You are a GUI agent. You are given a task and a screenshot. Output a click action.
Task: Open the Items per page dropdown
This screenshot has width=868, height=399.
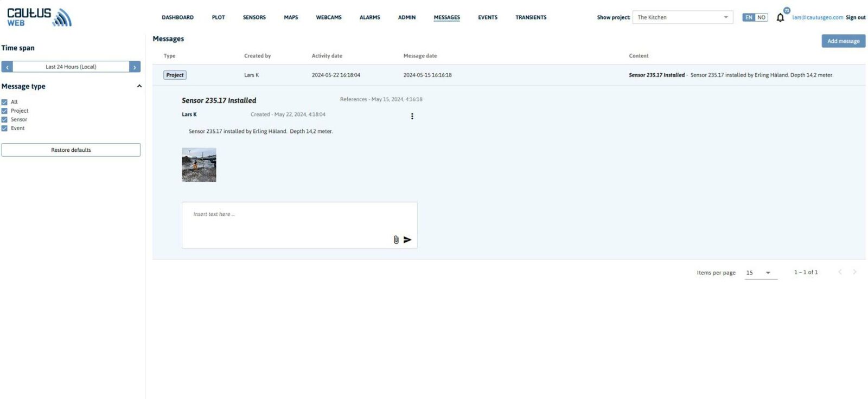tap(761, 273)
